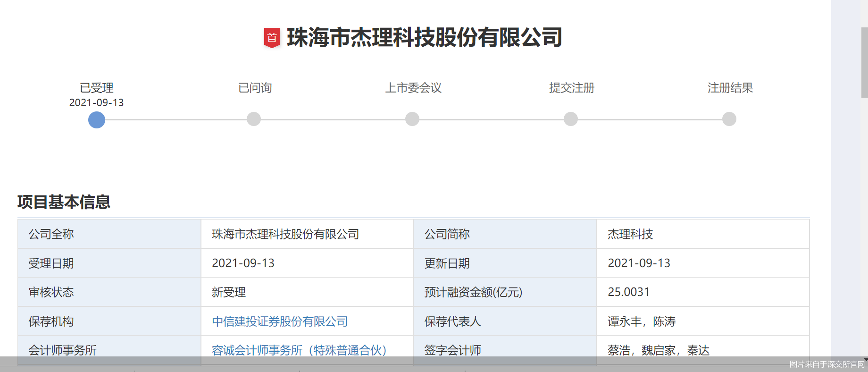Click the 公司全称 label cell
The image size is (868, 372).
[109, 234]
